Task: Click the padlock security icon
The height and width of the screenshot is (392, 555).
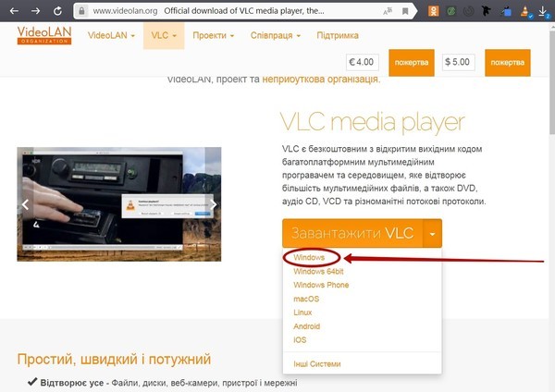Action: [x=81, y=11]
